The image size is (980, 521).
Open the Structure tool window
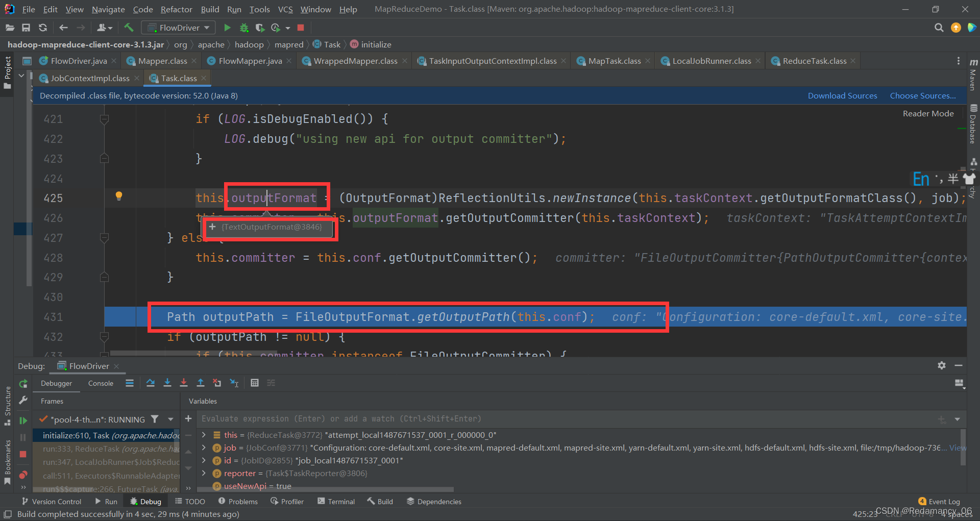[7, 406]
